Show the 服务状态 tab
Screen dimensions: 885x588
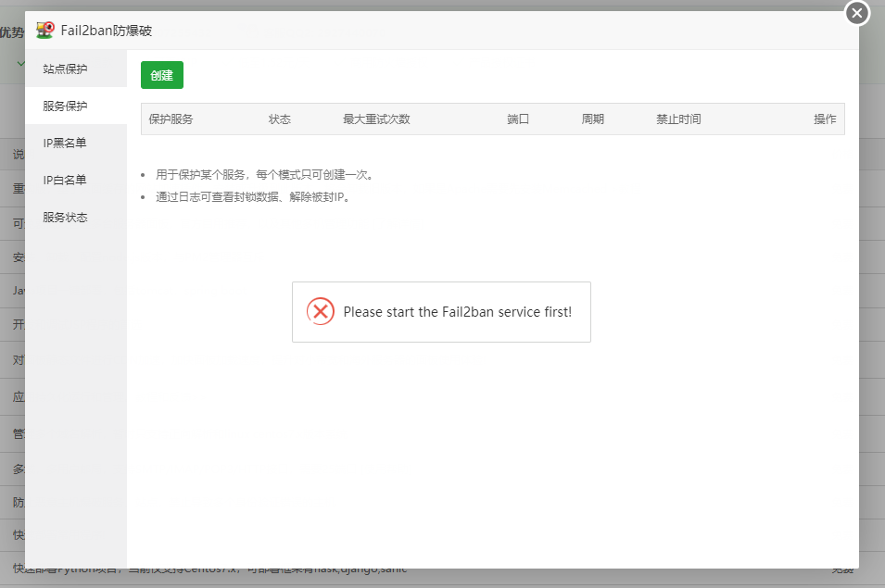[x=65, y=218]
